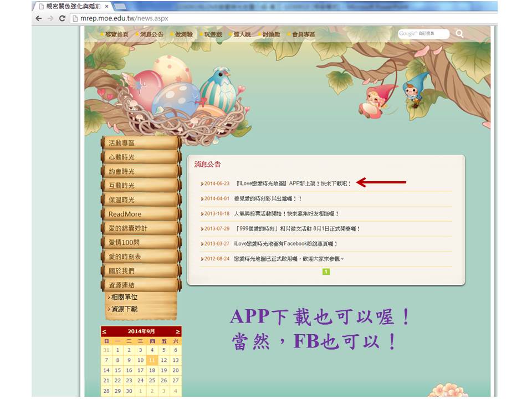Viewport: 532px width, 399px height.
Task: Click the green page 1 indicator
Action: [x=326, y=272]
